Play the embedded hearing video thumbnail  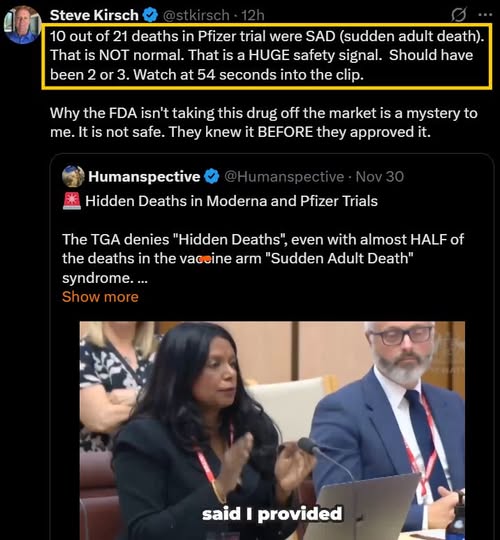coord(272,430)
